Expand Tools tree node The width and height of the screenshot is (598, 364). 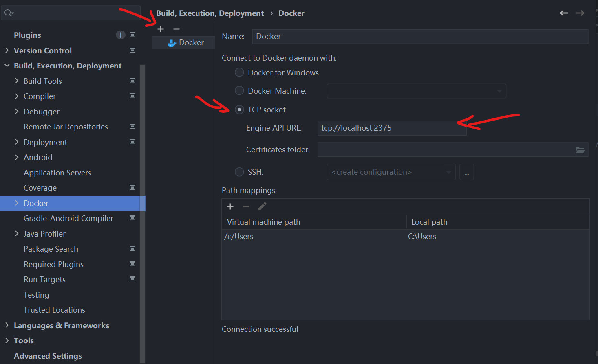(x=7, y=340)
